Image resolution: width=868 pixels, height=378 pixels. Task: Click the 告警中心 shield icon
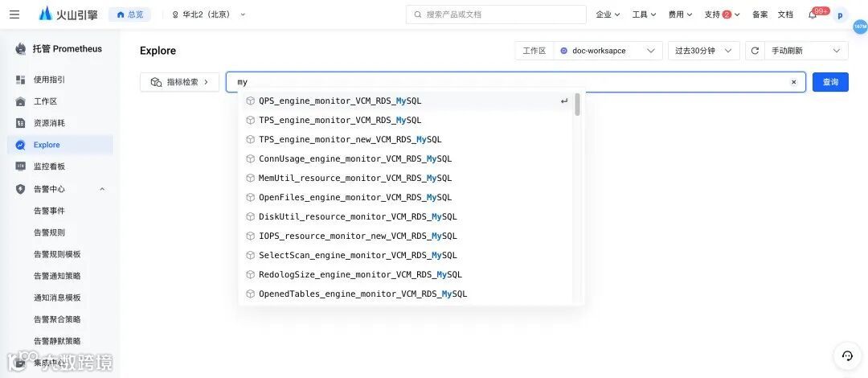pos(20,189)
